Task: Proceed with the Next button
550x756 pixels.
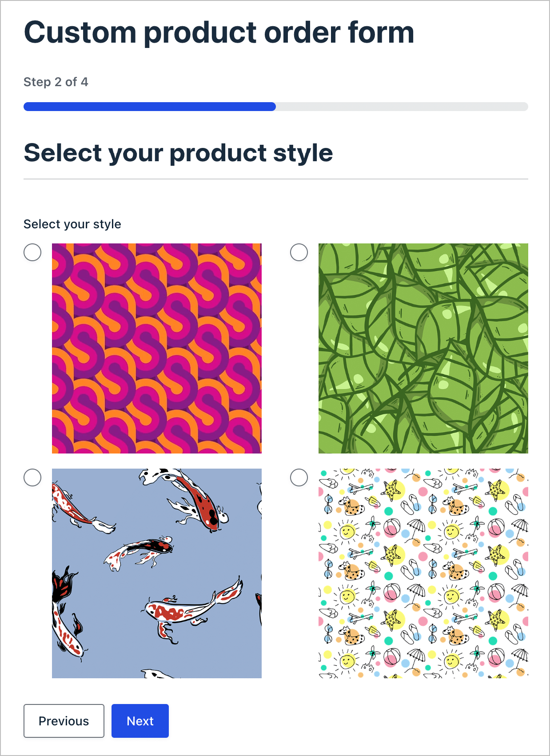Action: pyautogui.click(x=140, y=721)
